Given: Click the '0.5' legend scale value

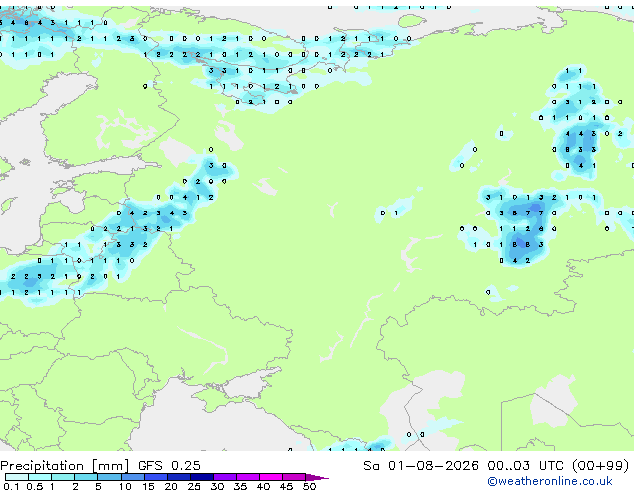Looking at the screenshot, I should tap(35, 486).
